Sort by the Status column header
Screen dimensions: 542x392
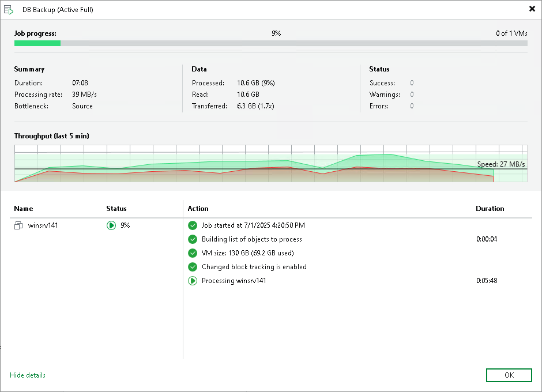[116, 209]
